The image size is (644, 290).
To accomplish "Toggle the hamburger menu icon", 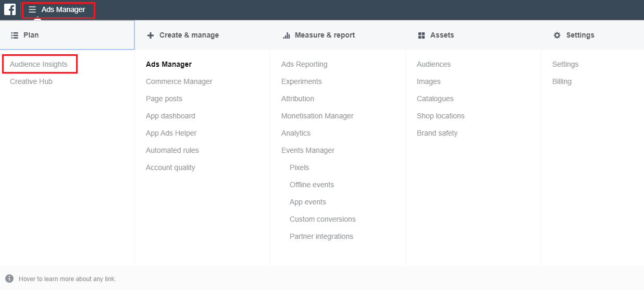I will coord(32,9).
